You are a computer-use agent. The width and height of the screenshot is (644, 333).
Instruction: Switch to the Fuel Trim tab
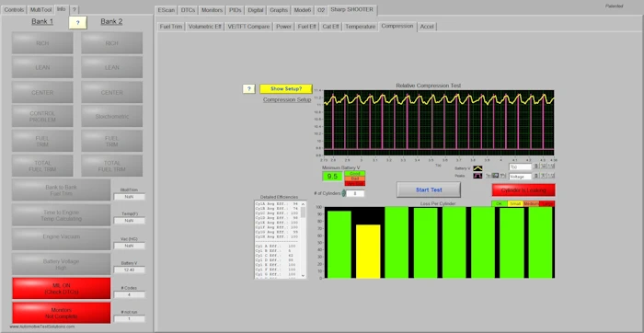coord(171,27)
